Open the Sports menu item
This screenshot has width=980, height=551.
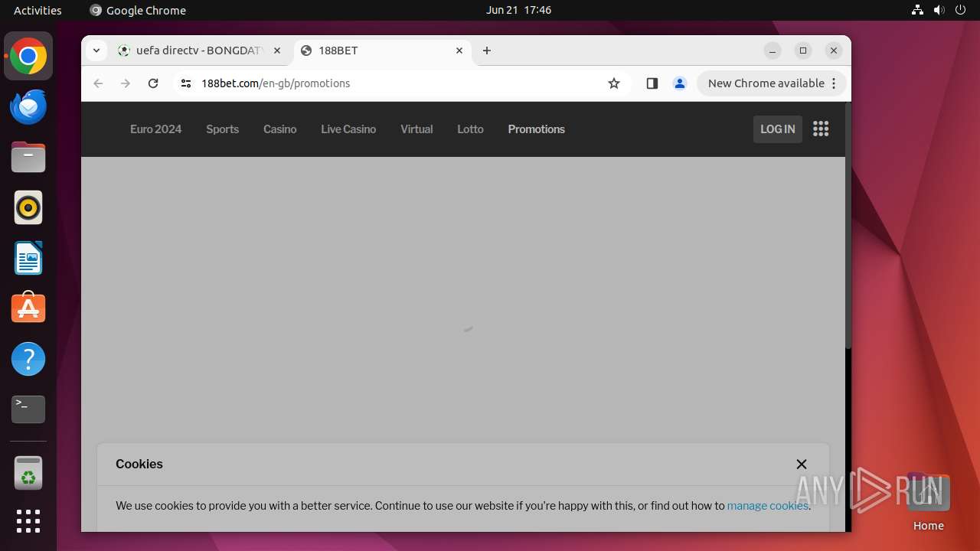[222, 129]
